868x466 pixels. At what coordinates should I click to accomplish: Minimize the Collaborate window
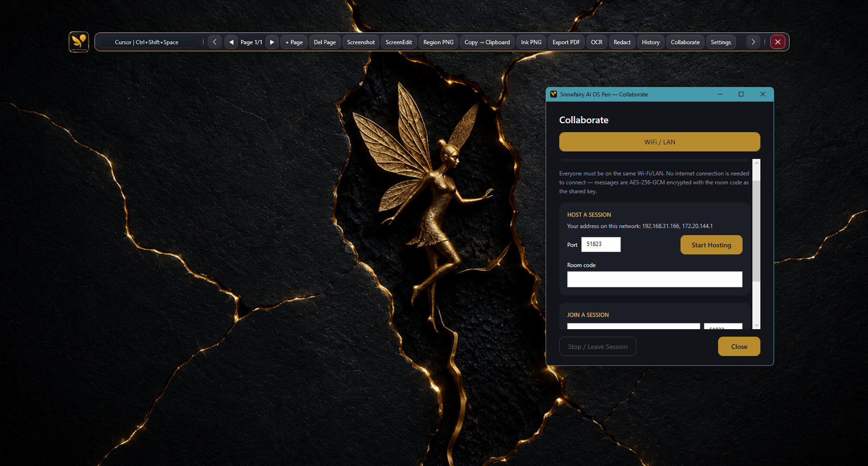coord(719,94)
